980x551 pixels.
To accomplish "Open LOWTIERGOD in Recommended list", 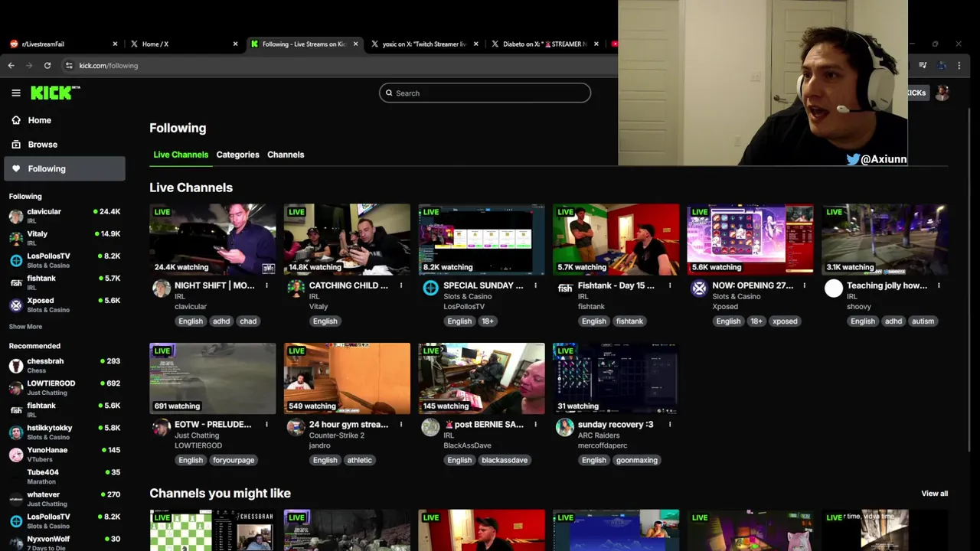I will [x=64, y=387].
